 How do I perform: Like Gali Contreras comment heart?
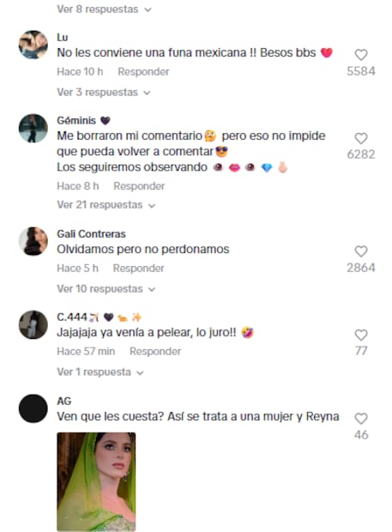click(x=361, y=251)
